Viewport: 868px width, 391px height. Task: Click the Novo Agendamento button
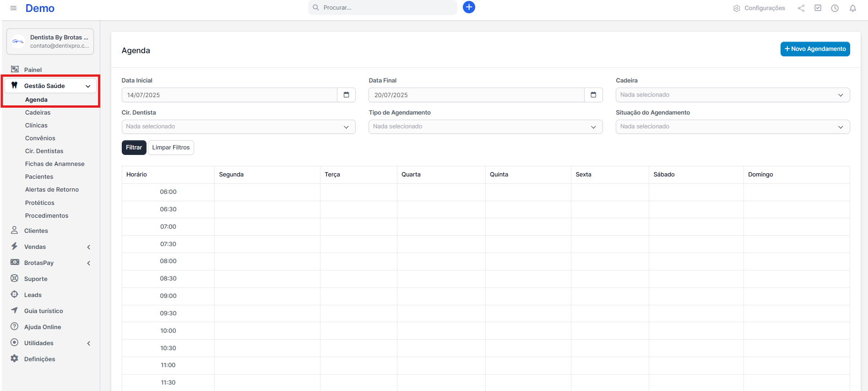tap(815, 49)
